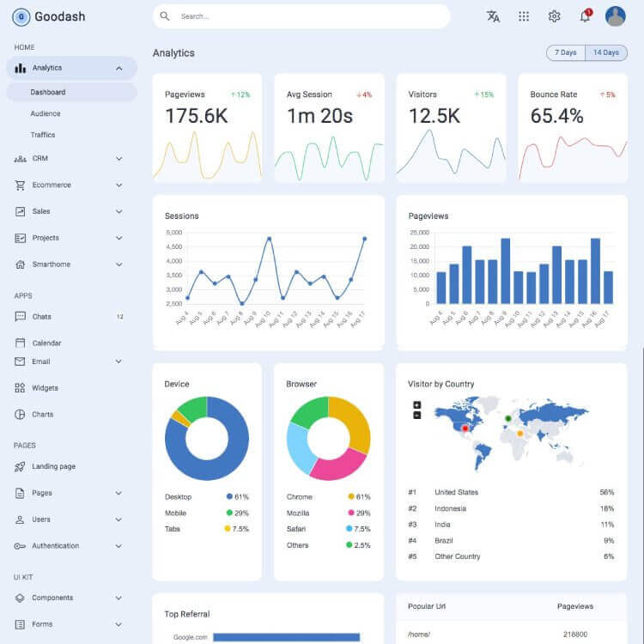This screenshot has width=644, height=644.
Task: Click the Desktop blue legend dot
Action: click(x=229, y=496)
